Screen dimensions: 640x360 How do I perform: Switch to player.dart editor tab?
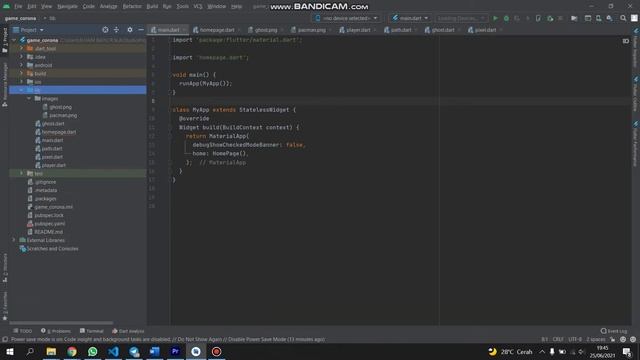(358, 30)
